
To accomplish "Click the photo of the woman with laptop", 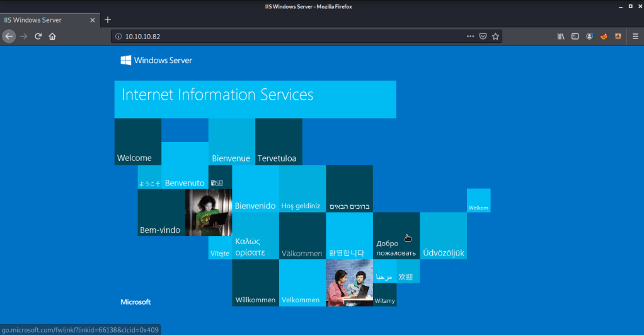I will pyautogui.click(x=209, y=213).
